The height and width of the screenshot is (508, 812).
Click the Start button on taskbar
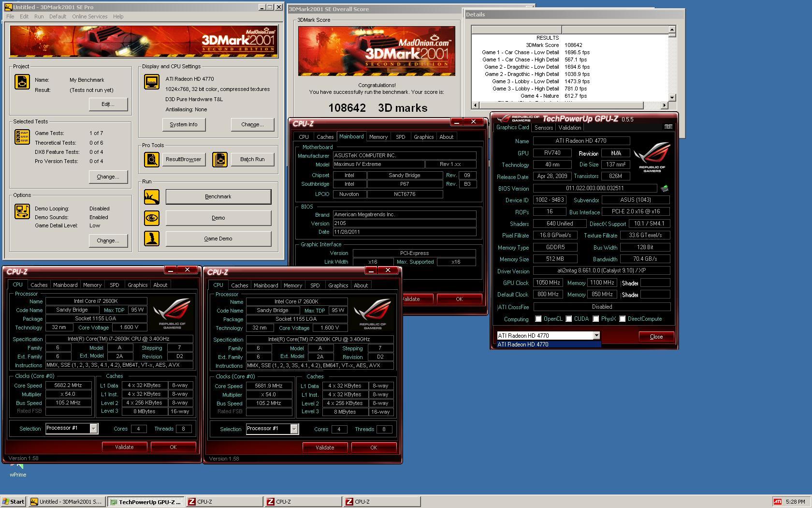click(14, 502)
